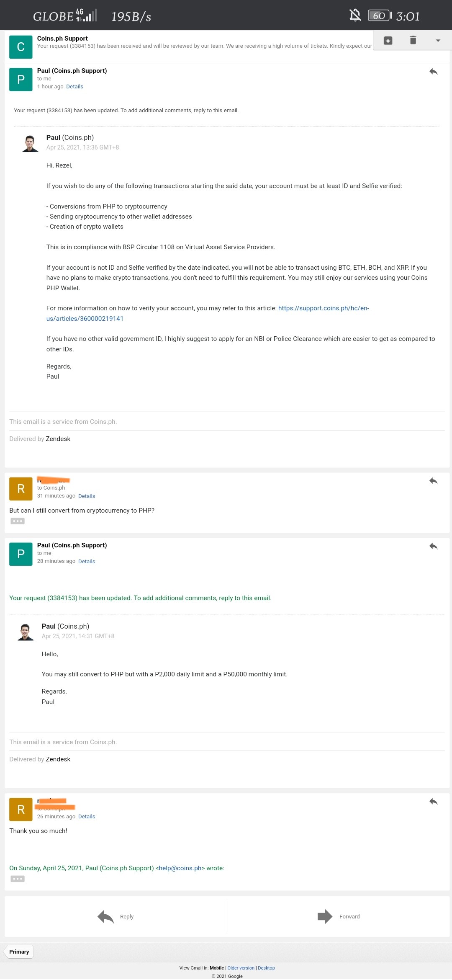
Task: Show Details of the 28 minutes ago email
Action: tap(87, 561)
